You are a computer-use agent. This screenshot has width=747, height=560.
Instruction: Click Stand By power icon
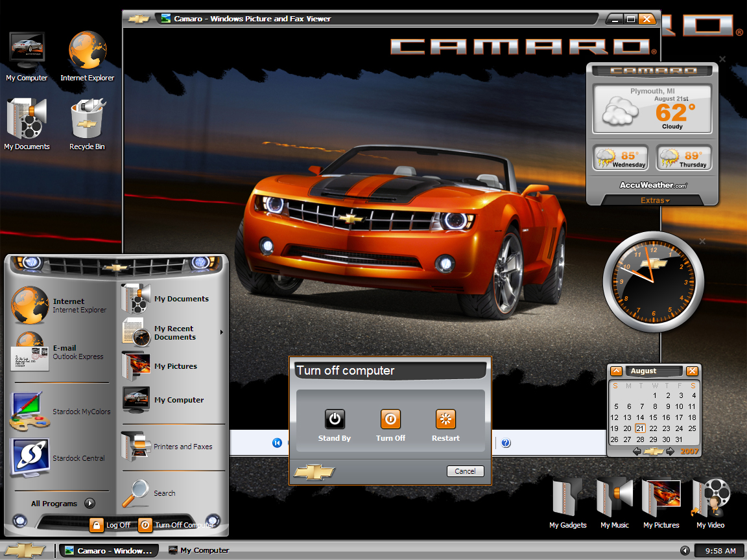tap(335, 419)
